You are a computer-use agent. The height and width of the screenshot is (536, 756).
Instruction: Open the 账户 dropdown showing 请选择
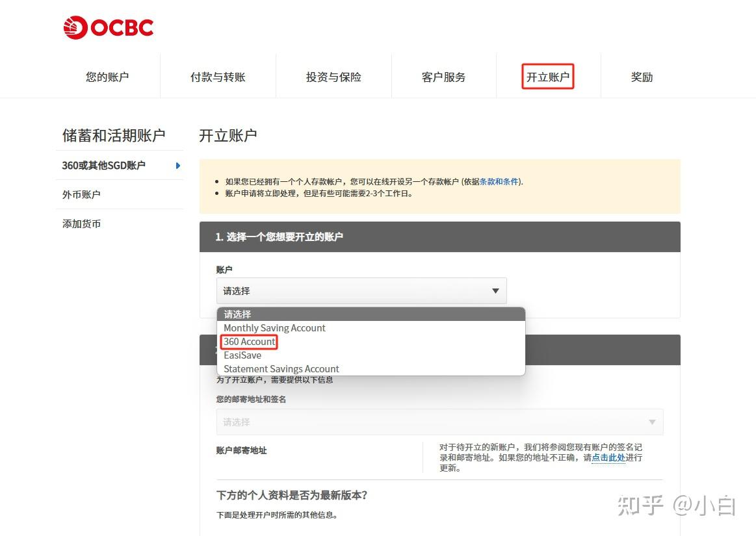pyautogui.click(x=361, y=290)
